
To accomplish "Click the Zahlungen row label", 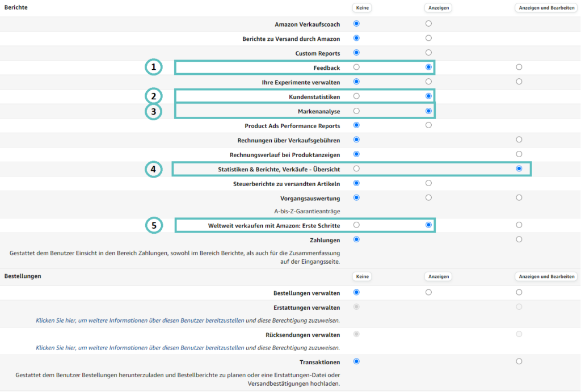I will pyautogui.click(x=325, y=240).
